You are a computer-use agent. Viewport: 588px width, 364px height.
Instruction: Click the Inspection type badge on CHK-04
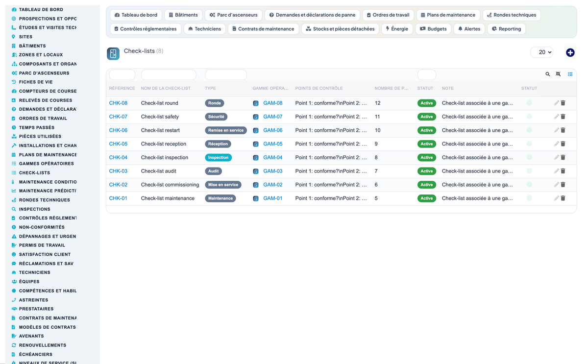[218, 157]
